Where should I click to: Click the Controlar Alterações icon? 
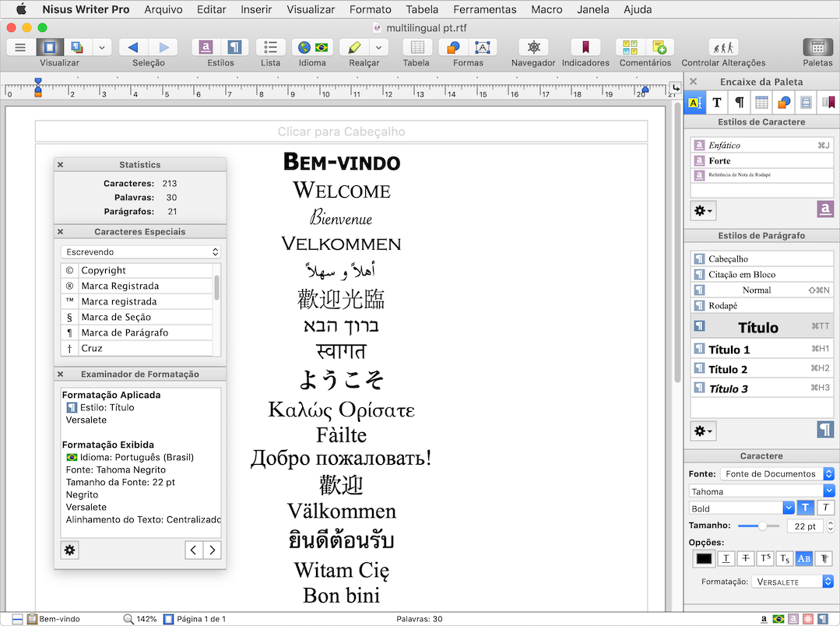coord(723,47)
